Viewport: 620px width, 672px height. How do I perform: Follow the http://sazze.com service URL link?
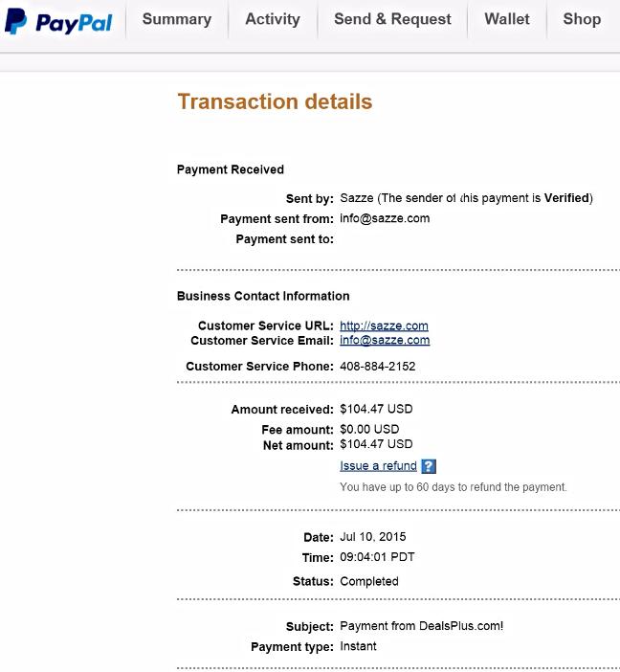(x=384, y=325)
